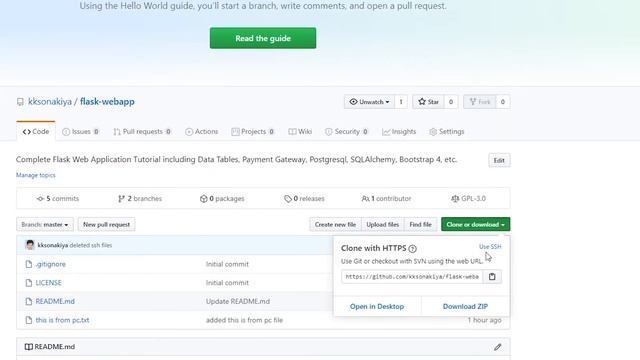Open the Unwatch dropdown
640x360 pixels.
(369, 102)
